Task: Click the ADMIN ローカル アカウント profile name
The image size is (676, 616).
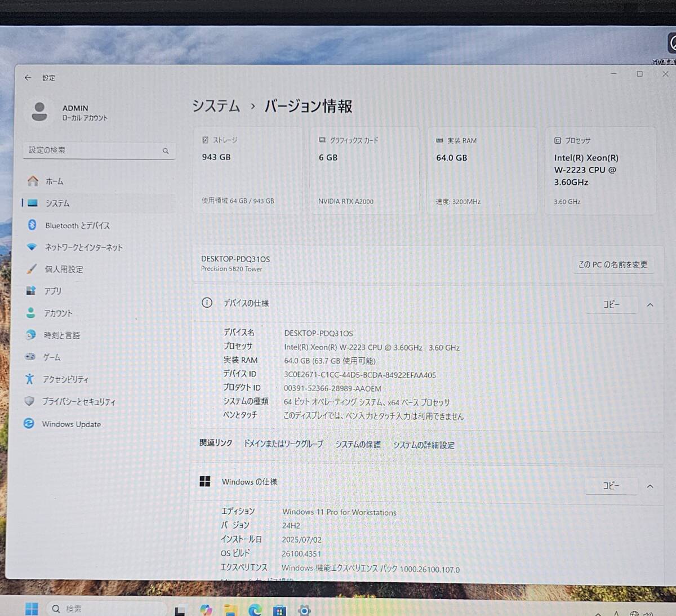Action: tap(84, 113)
